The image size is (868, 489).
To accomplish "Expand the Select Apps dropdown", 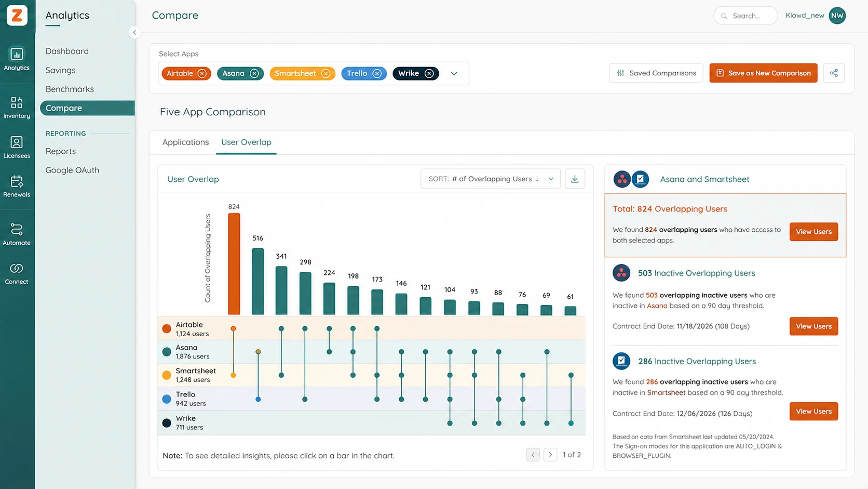I will pos(454,73).
